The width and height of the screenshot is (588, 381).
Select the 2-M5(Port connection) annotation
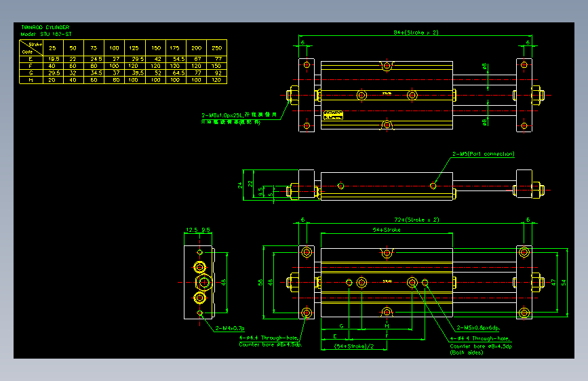(484, 154)
